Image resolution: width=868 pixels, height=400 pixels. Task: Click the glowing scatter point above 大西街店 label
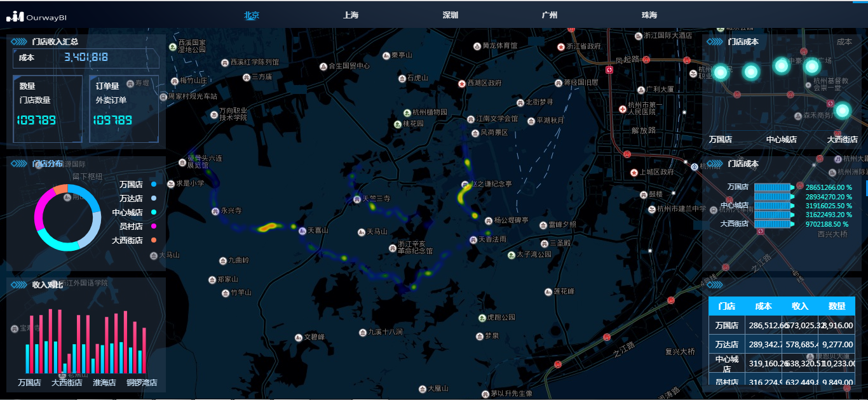(x=842, y=110)
